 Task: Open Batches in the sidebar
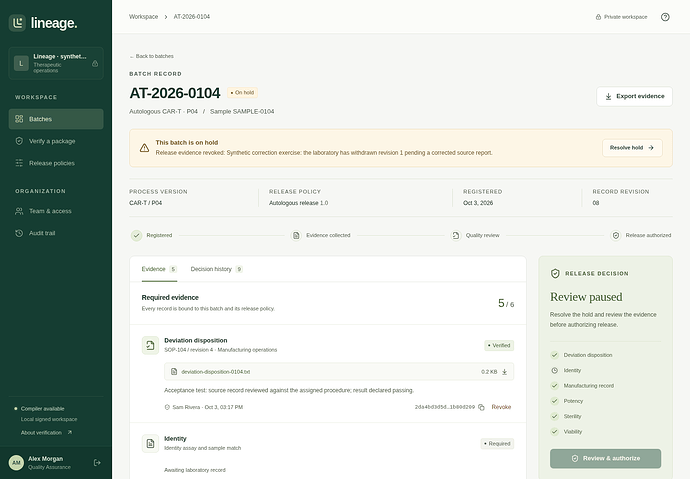point(56,119)
